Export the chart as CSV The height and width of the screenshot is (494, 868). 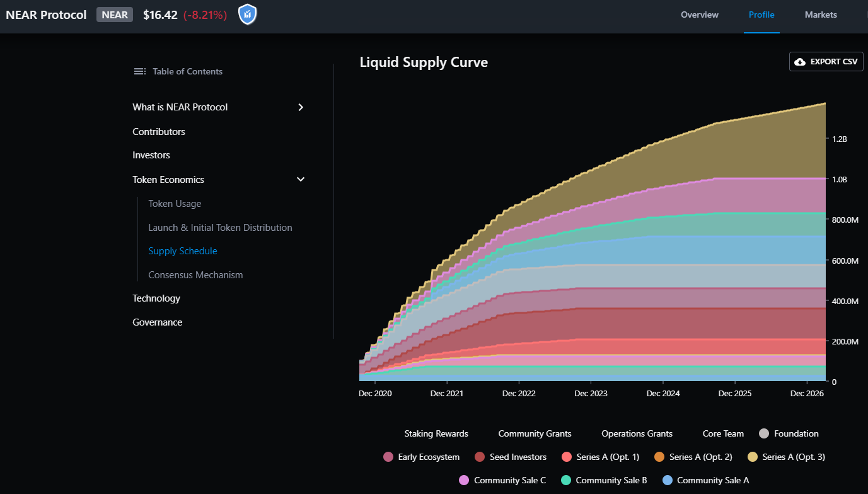tap(826, 62)
